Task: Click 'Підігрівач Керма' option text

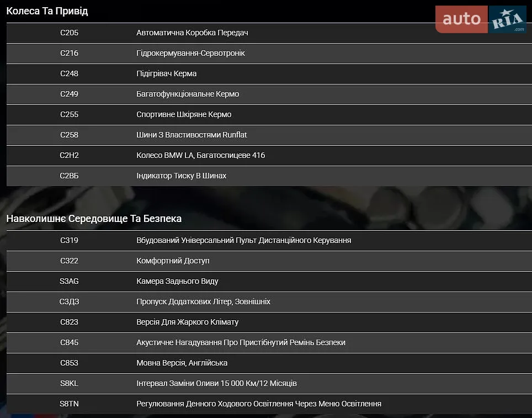Action: pos(166,73)
